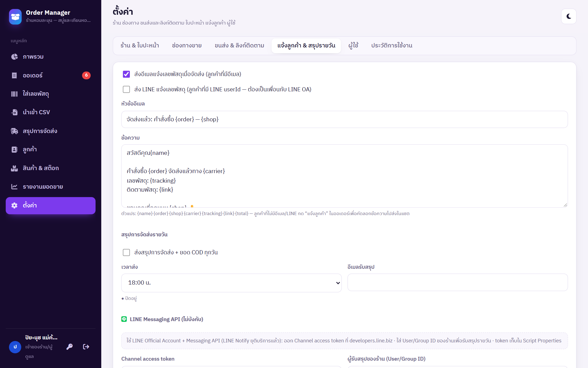The image size is (588, 368).
Task: Open ประวัติการใช้งาน tab
Action: click(392, 46)
